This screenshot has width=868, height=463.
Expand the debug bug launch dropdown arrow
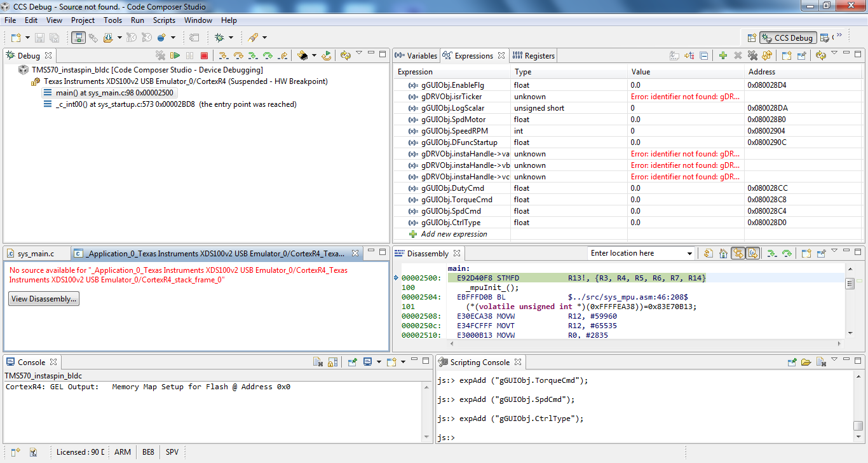(231, 38)
